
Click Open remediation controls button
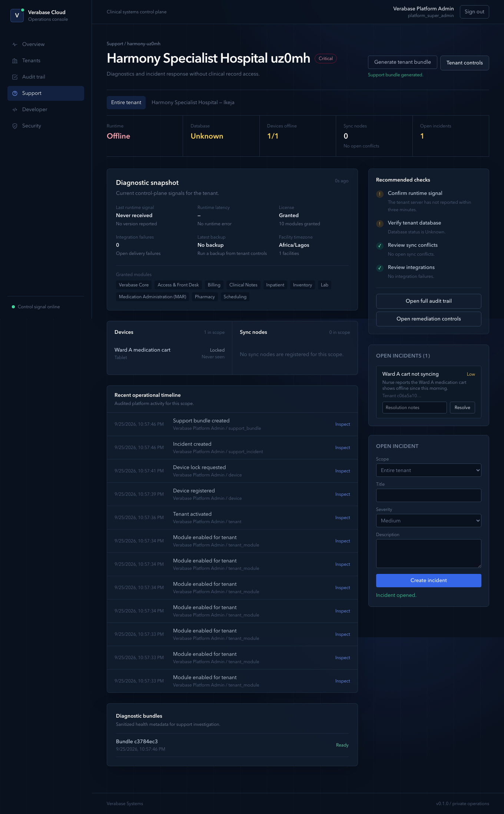tap(429, 319)
